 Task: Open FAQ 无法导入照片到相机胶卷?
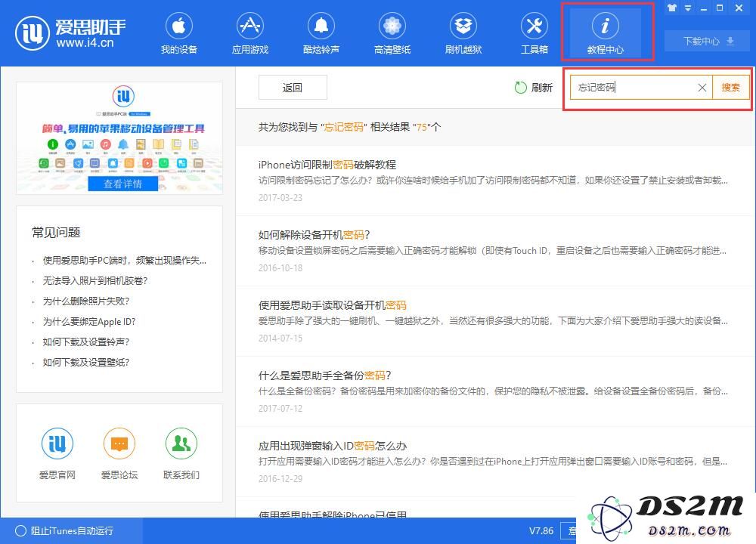[x=95, y=281]
